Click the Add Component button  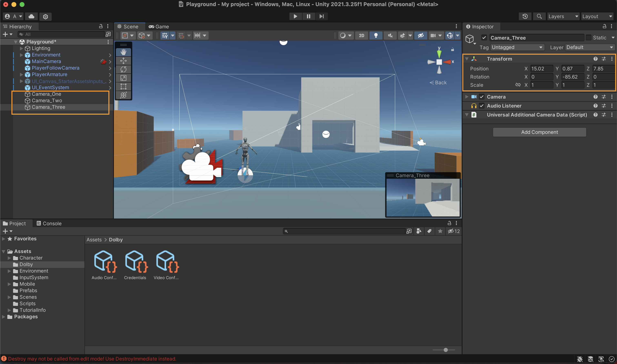(x=539, y=132)
